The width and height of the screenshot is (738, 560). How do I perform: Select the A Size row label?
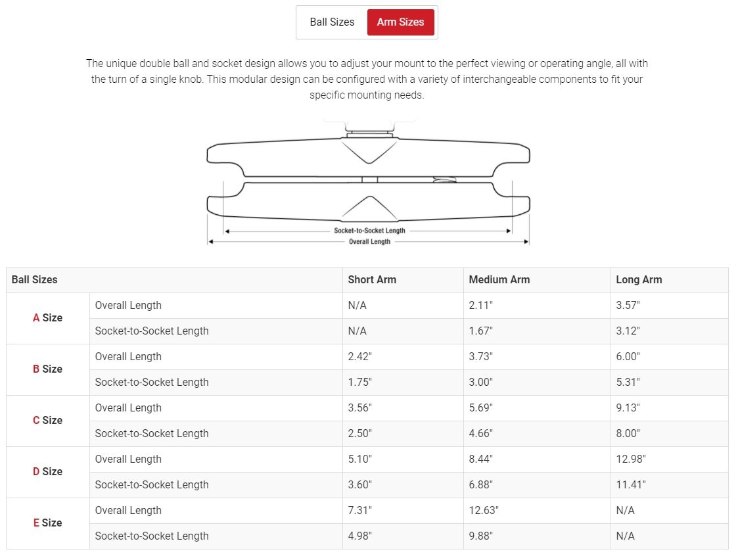pyautogui.click(x=47, y=318)
